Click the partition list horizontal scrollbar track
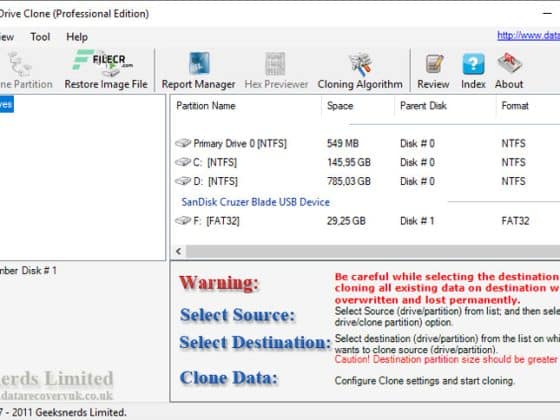The height and width of the screenshot is (420, 560). (x=373, y=251)
